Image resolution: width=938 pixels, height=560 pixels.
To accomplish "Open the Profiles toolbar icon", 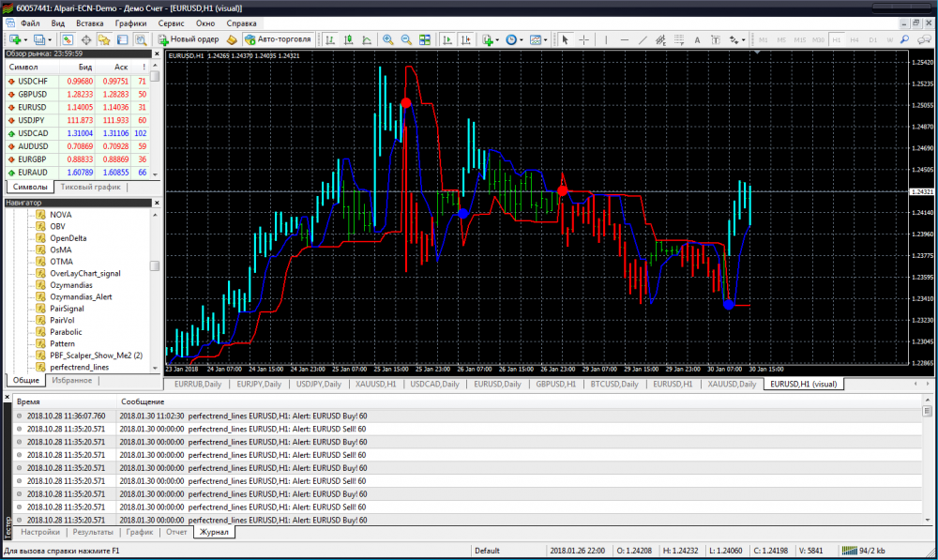I will [x=38, y=39].
